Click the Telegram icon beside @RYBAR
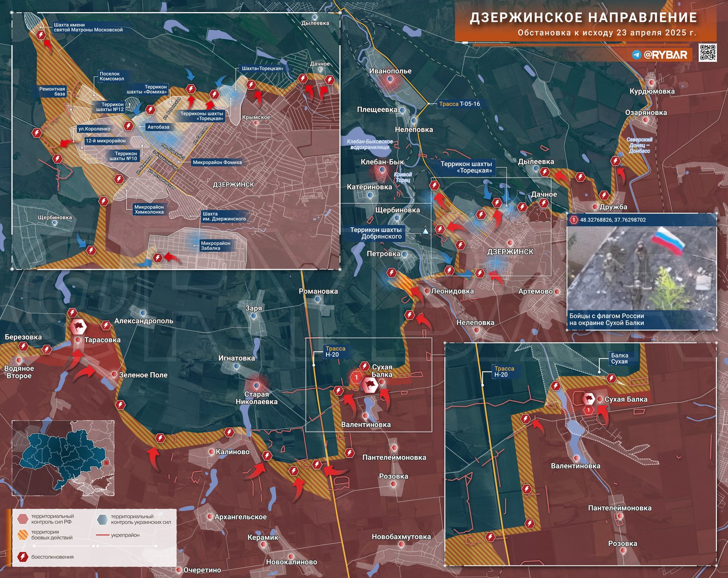The width and height of the screenshot is (728, 578). point(637,55)
